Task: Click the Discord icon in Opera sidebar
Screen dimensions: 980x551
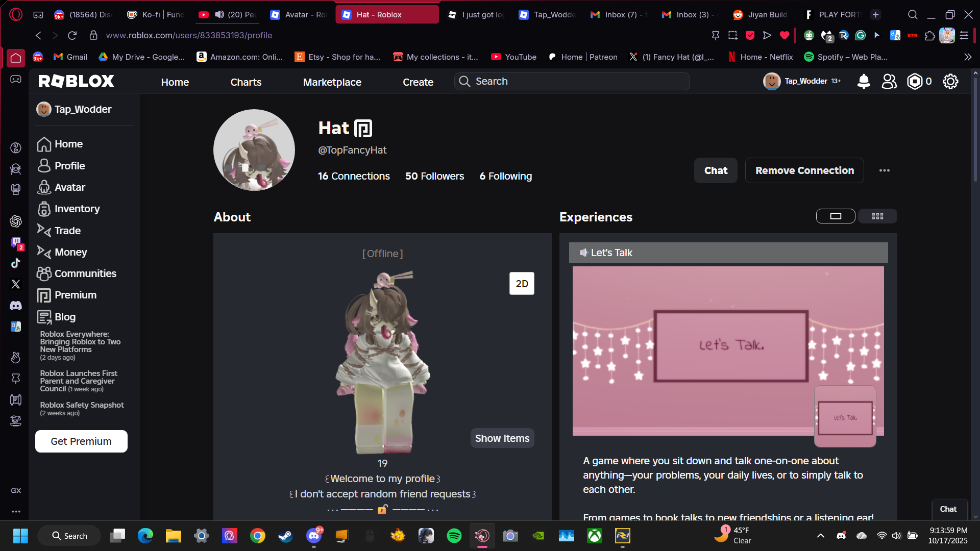Action: (x=16, y=306)
